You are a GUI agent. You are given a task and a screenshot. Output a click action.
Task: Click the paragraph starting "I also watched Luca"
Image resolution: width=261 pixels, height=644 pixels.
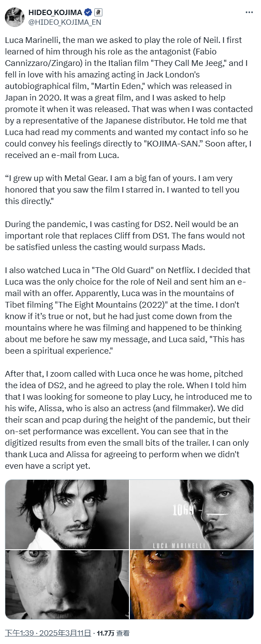[128, 310]
